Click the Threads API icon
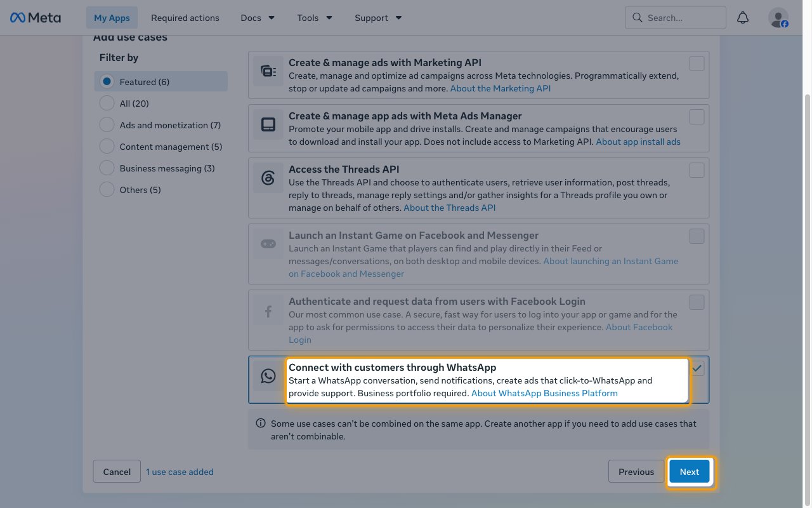 tap(268, 177)
